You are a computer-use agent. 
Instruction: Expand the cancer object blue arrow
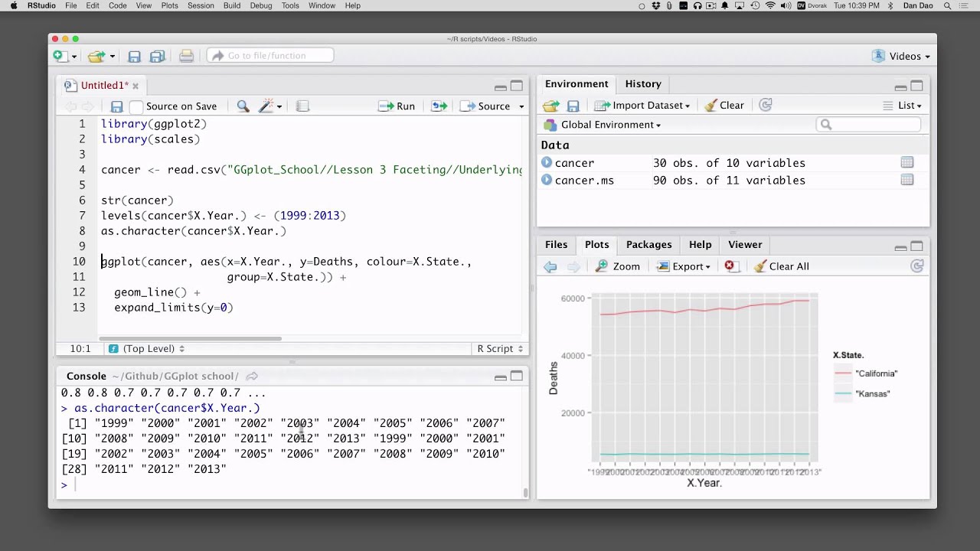(x=547, y=162)
